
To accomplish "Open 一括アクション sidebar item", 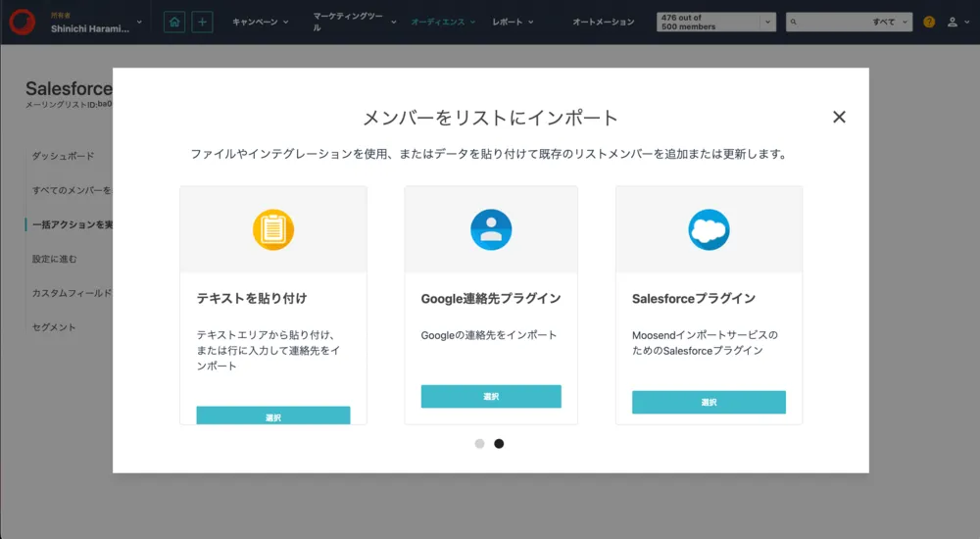I will click(72, 224).
